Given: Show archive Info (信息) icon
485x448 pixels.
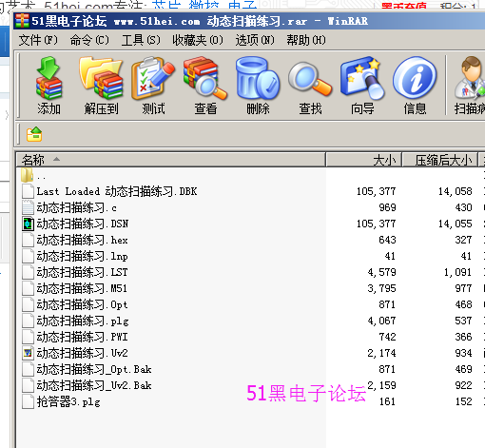Looking at the screenshot, I should click(x=415, y=86).
